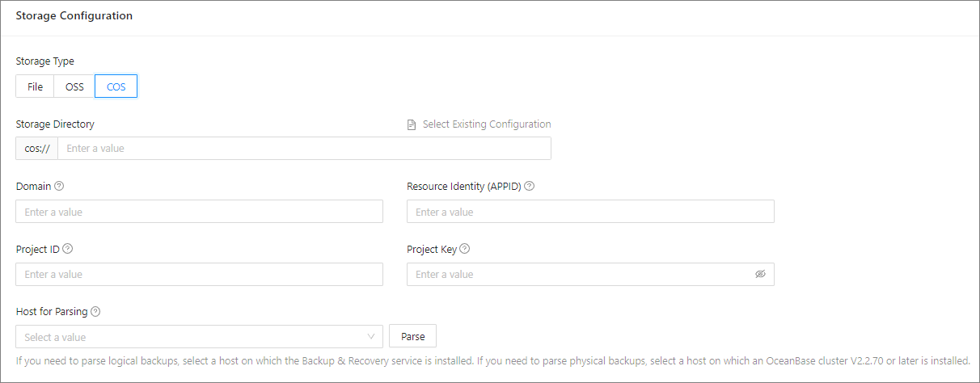Viewport: 980px width, 383px height.
Task: Open the Host for Parsing dropdown
Action: point(199,336)
